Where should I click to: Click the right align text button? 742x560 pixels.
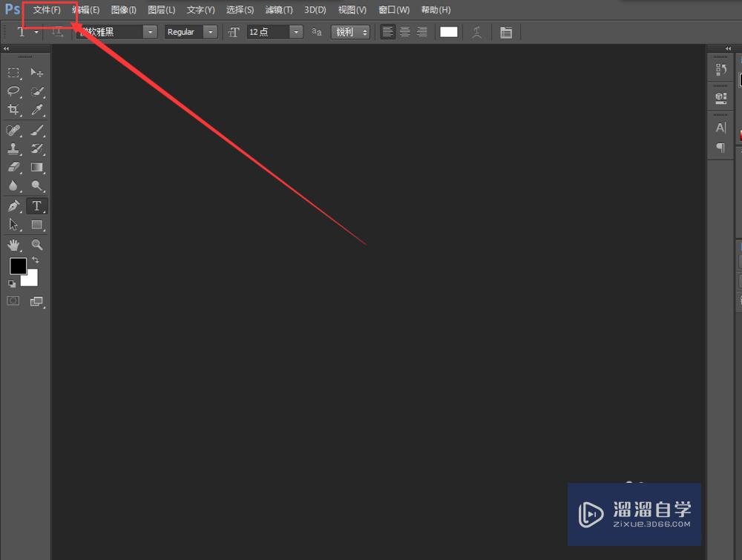pyautogui.click(x=422, y=32)
